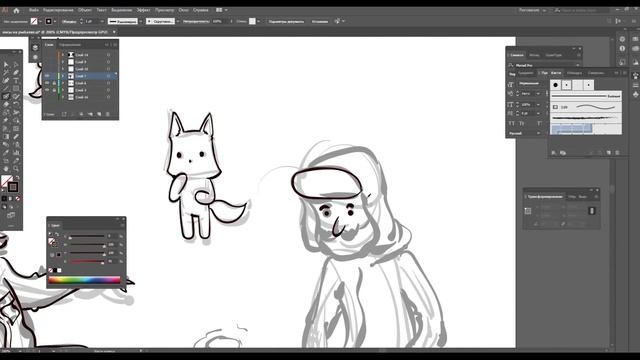Open the stroke color dropdown in the control bar
This screenshot has width=640, height=360.
(x=55, y=21)
